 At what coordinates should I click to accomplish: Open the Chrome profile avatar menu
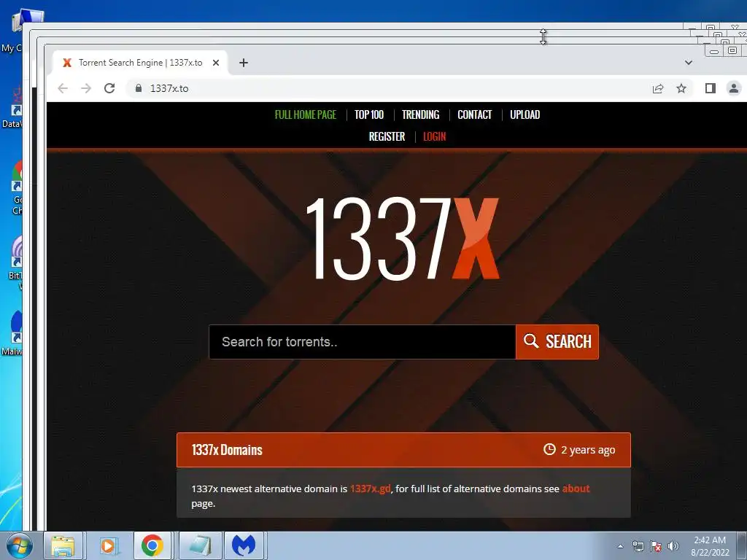(x=734, y=88)
